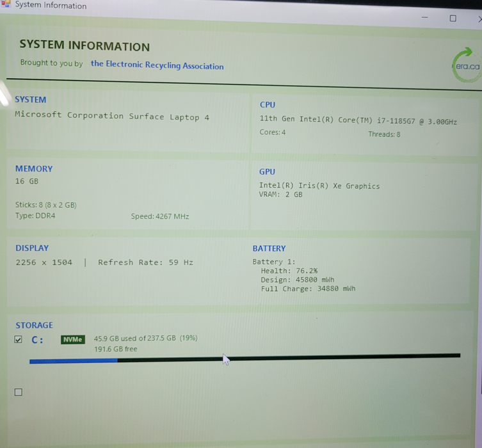Select the SYSTEM section heading
The height and width of the screenshot is (448, 482).
click(x=31, y=100)
